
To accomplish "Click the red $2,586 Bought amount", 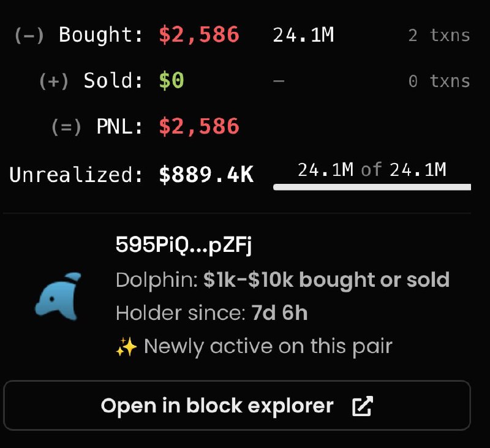I will click(x=198, y=35).
